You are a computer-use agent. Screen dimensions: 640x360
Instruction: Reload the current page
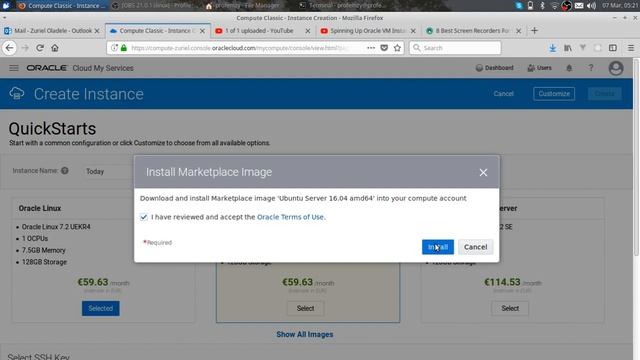coord(40,48)
